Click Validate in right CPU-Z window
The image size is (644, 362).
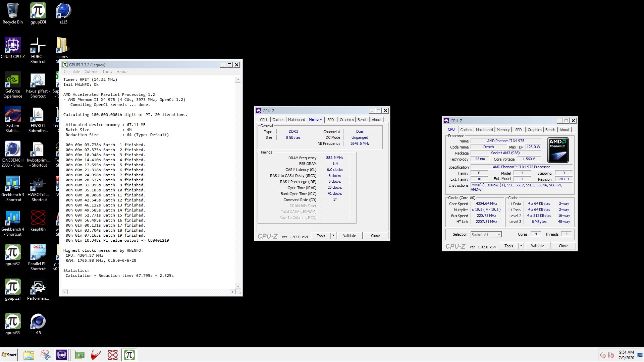pyautogui.click(x=537, y=246)
